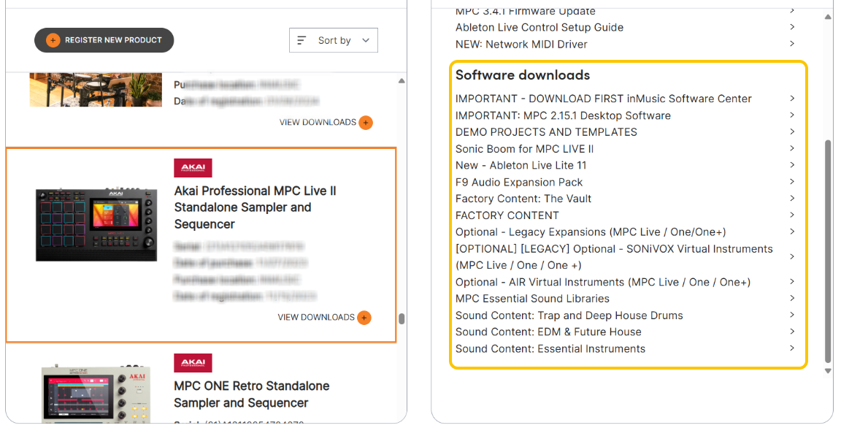Click the drum kit product thumbnail
Screen dimensions: 868x428
(x=96, y=90)
